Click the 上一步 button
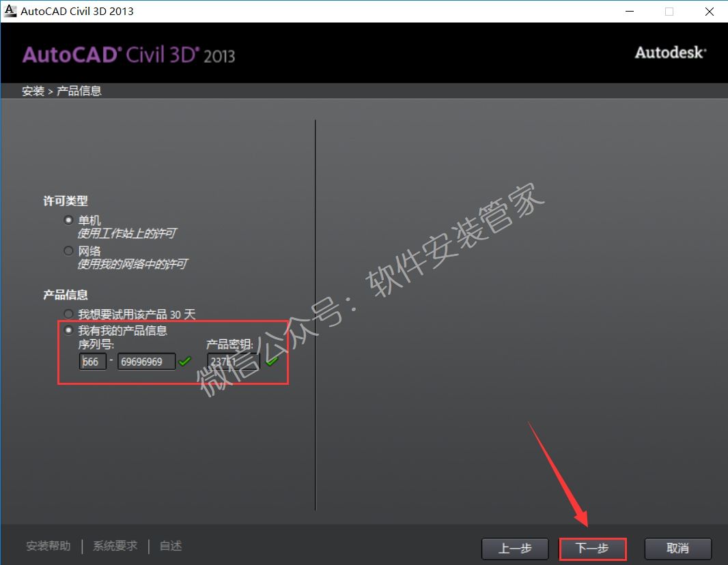 click(515, 549)
